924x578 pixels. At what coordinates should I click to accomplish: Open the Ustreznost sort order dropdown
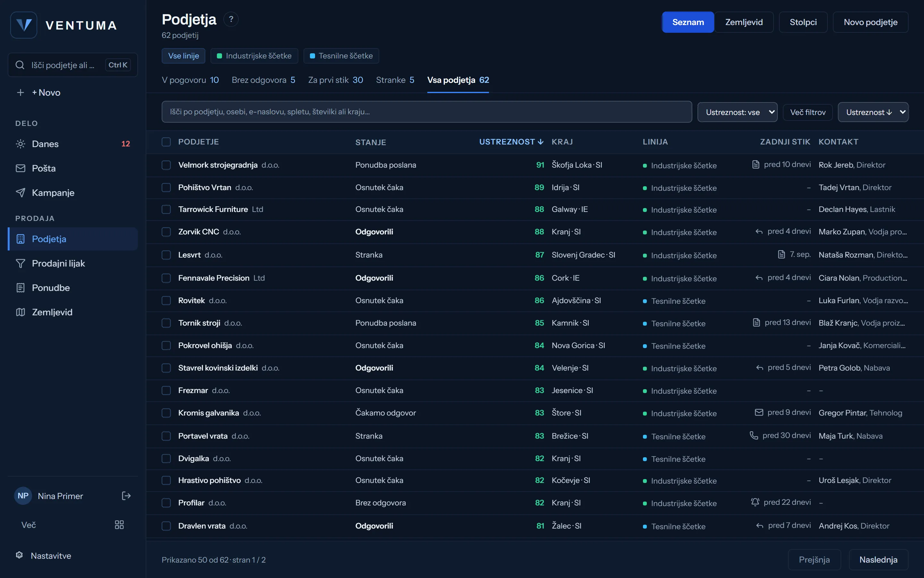point(873,112)
